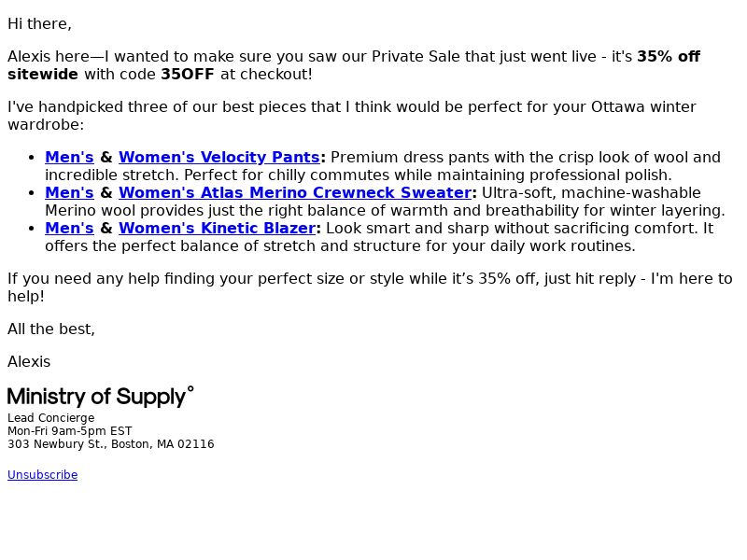Open the Men's link beside Atlas Merino Sweater
Image resolution: width=747 pixels, height=560 pixels.
(x=69, y=192)
